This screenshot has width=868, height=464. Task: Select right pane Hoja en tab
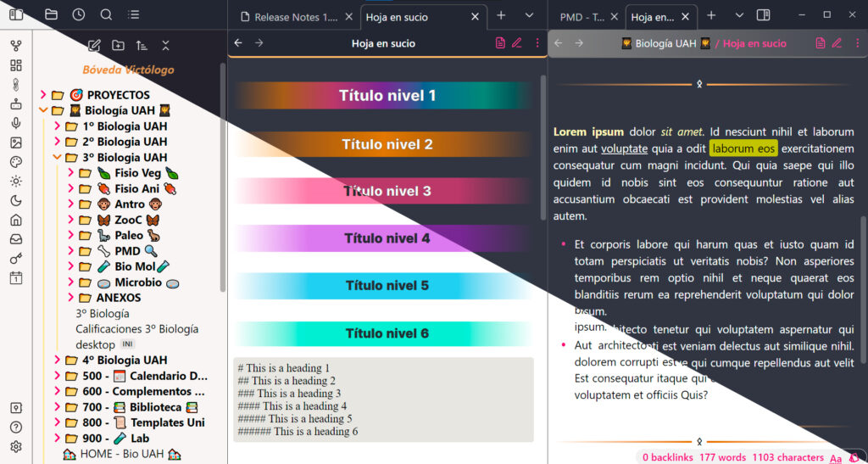[652, 17]
